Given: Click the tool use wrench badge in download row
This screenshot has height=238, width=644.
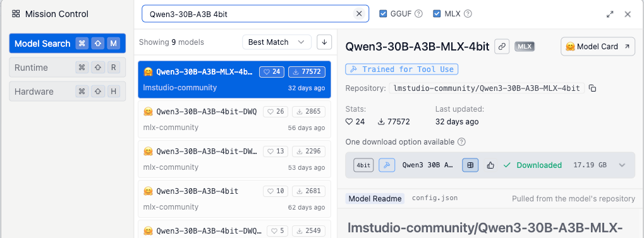Looking at the screenshot, I should [387, 165].
